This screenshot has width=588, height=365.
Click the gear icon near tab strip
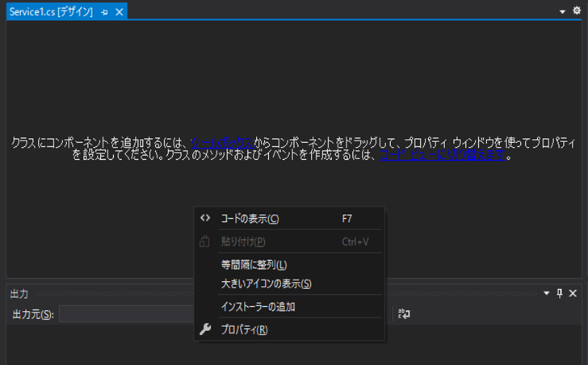point(577,10)
